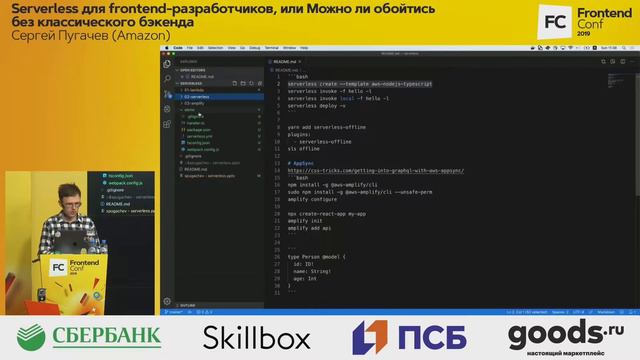Open package.json in demo folder
Image resolution: width=640 pixels, height=360 pixels.
pyautogui.click(x=220, y=130)
